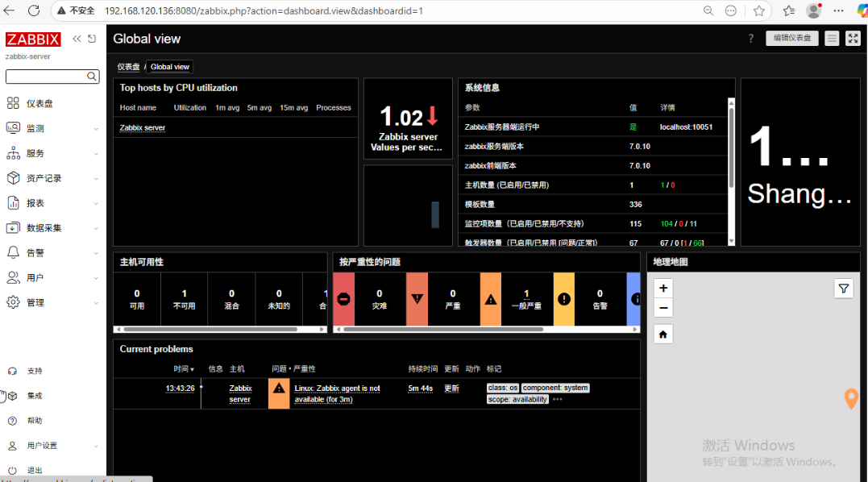Click the 编辑仪表盘 button
This screenshot has height=482, width=868.
coord(791,38)
